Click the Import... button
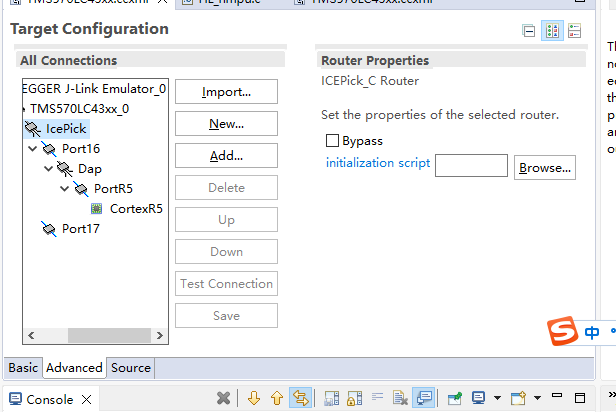Viewport: 616px width, 412px height. click(226, 92)
